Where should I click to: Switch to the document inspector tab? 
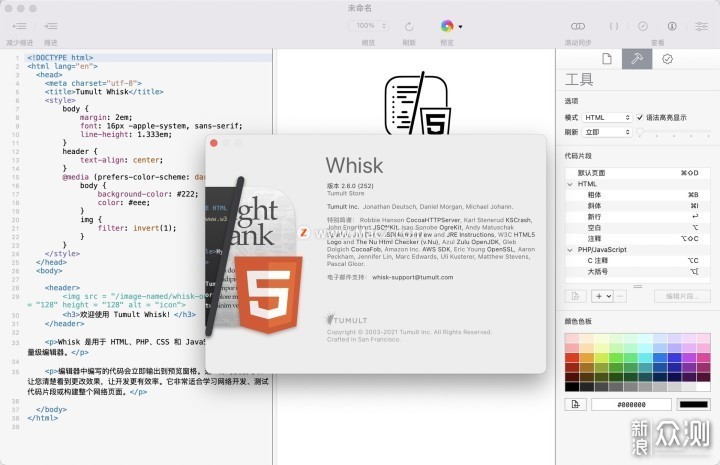607,59
